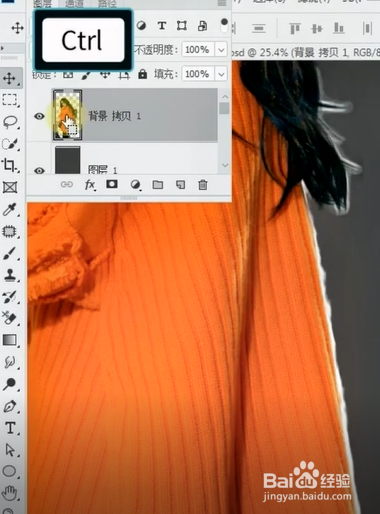Select the Eraser tool

(9, 318)
